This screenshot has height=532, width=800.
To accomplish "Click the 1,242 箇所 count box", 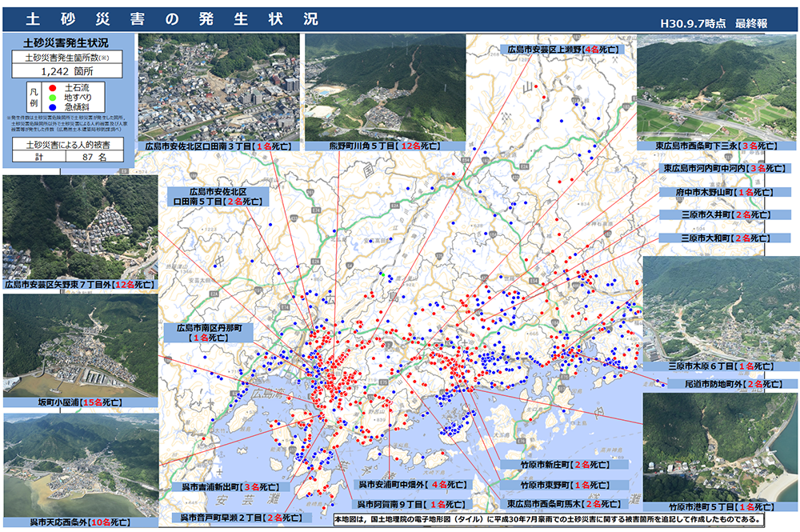I will tap(66, 70).
